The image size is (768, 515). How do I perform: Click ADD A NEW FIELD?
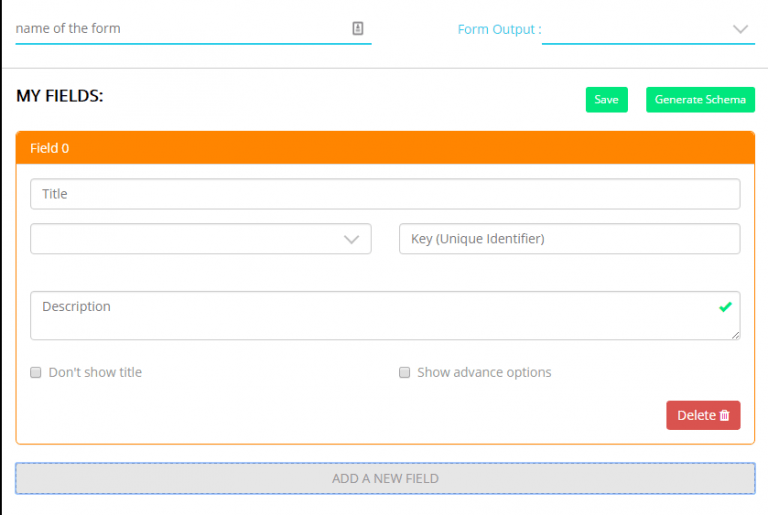pyautogui.click(x=385, y=478)
